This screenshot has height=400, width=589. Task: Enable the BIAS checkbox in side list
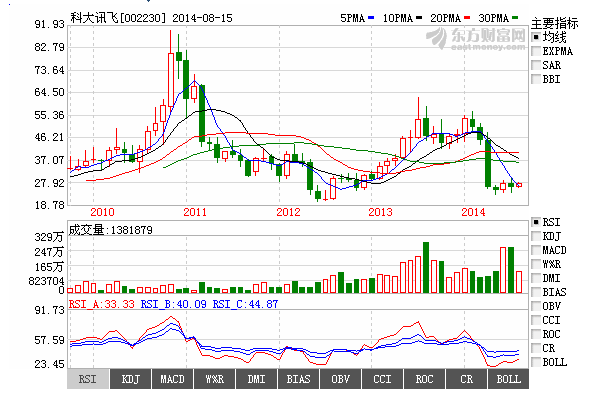coord(536,292)
